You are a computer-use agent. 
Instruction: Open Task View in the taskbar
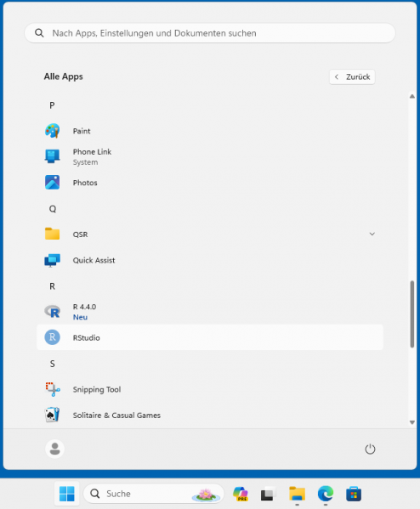[x=269, y=494]
